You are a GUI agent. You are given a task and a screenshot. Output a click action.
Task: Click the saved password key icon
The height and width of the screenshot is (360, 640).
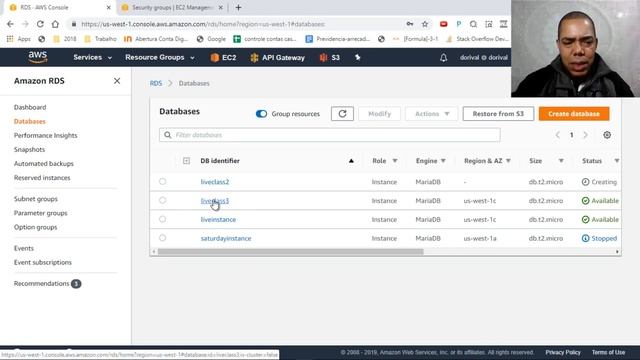[410, 24]
